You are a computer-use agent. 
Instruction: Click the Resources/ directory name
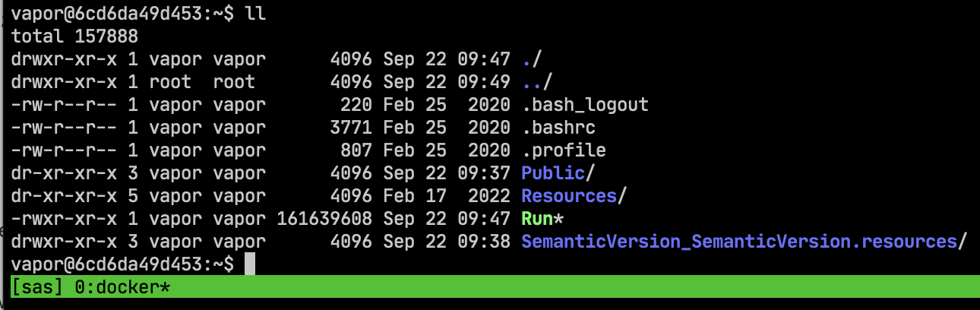coord(574,195)
